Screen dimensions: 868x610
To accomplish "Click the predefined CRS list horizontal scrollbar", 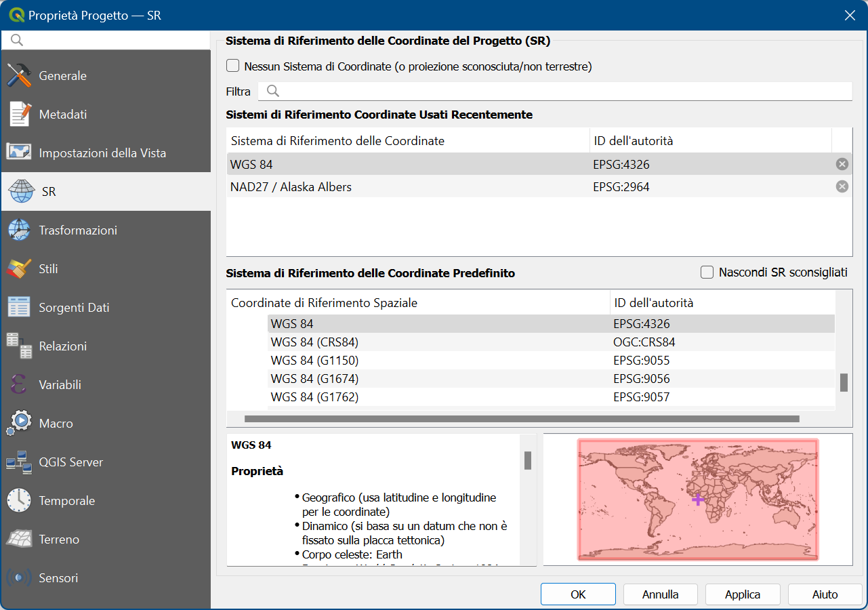I will [522, 419].
